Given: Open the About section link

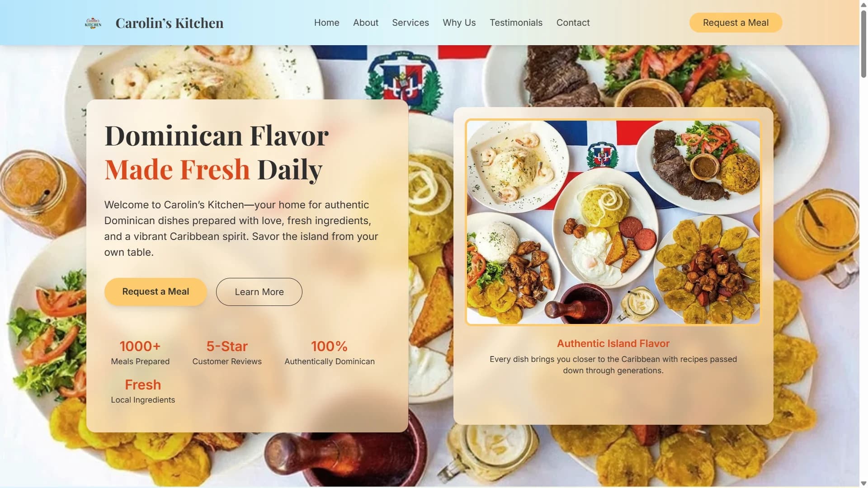Looking at the screenshot, I should click(365, 23).
